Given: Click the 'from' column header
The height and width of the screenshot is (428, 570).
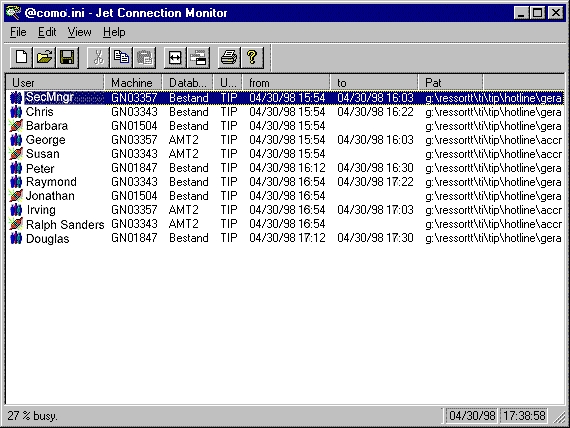Looking at the screenshot, I should [x=286, y=83].
